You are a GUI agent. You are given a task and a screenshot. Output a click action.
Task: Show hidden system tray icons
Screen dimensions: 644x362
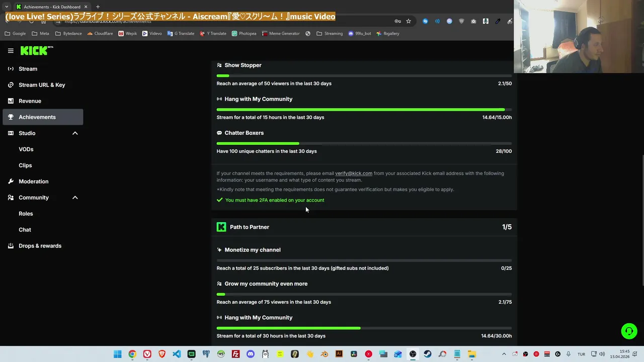[x=504, y=354]
